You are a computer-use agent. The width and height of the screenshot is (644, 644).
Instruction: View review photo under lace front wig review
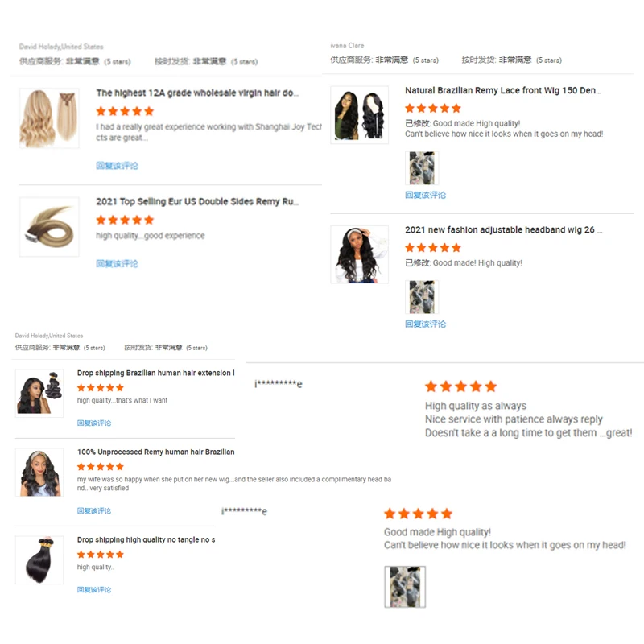coord(422,168)
